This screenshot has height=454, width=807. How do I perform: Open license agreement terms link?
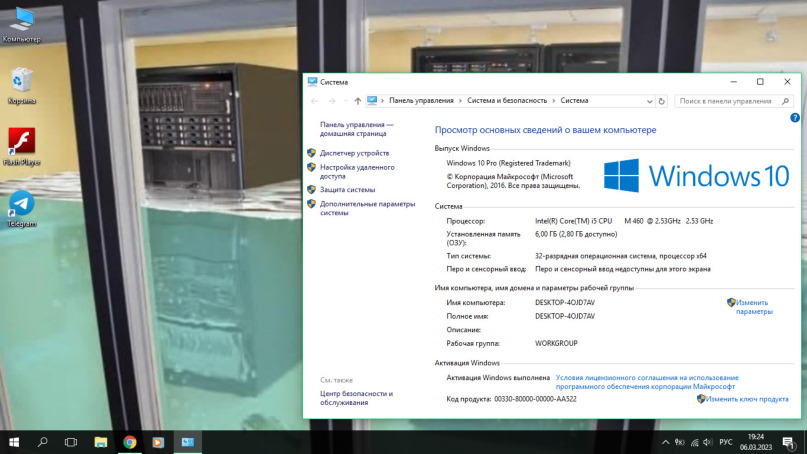click(647, 382)
